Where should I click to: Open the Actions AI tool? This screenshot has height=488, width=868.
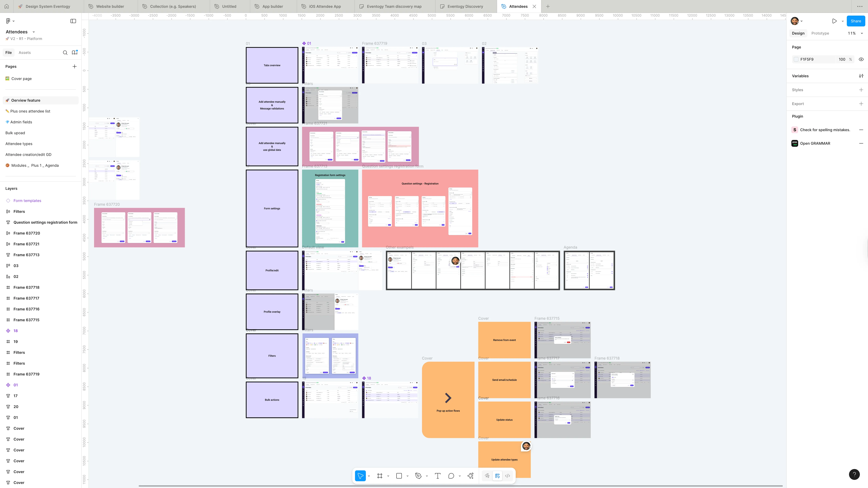(470, 476)
